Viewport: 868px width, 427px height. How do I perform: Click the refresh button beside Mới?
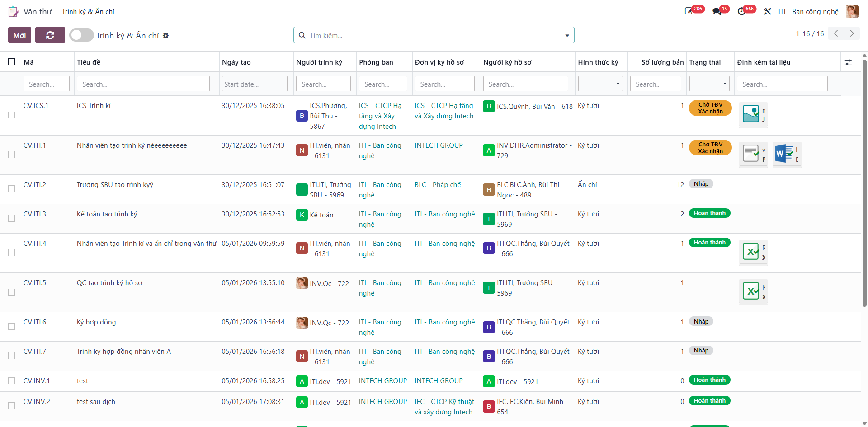coord(50,35)
